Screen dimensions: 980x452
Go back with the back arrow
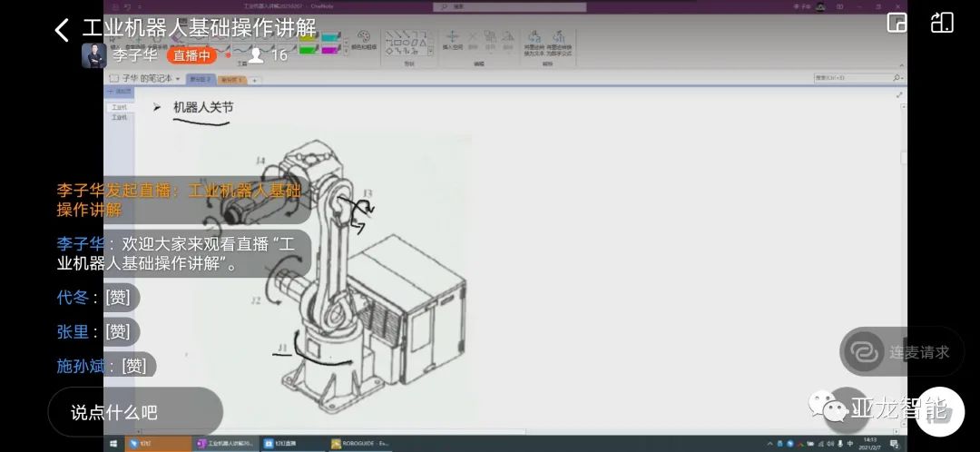coord(62,29)
